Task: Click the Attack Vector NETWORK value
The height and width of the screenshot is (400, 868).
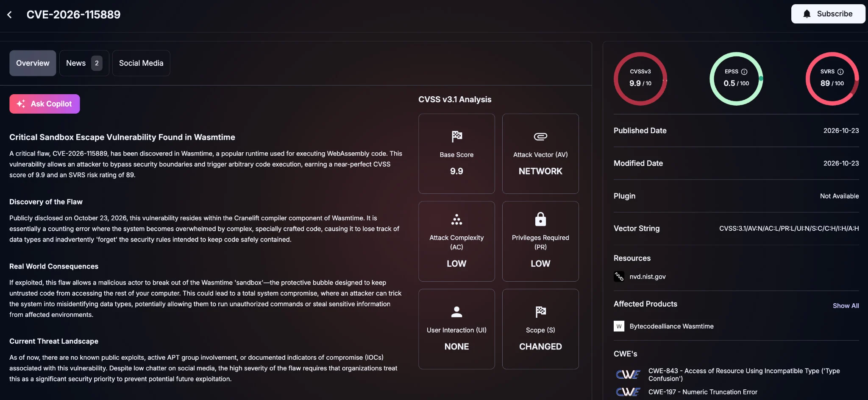Action: point(540,171)
